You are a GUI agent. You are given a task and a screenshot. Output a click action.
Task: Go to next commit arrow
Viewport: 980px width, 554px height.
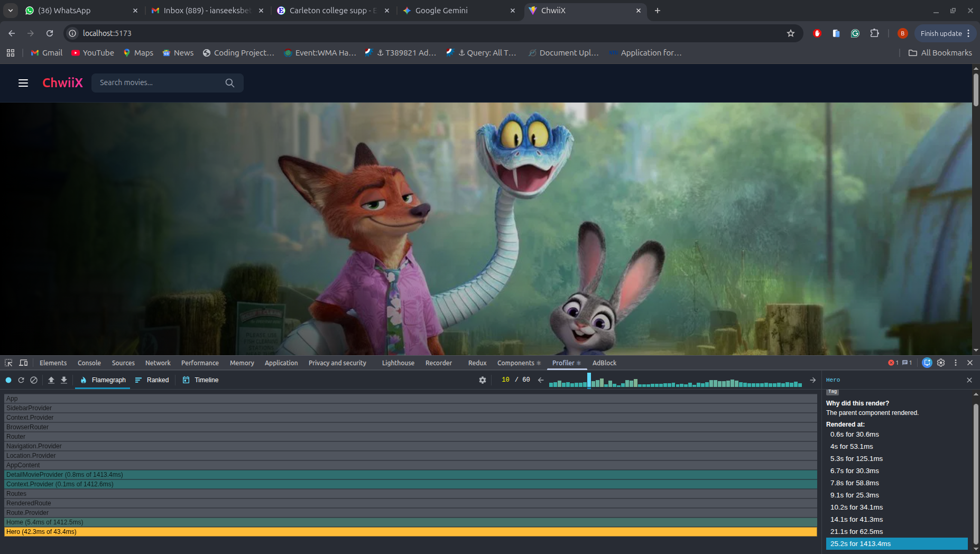coord(812,380)
